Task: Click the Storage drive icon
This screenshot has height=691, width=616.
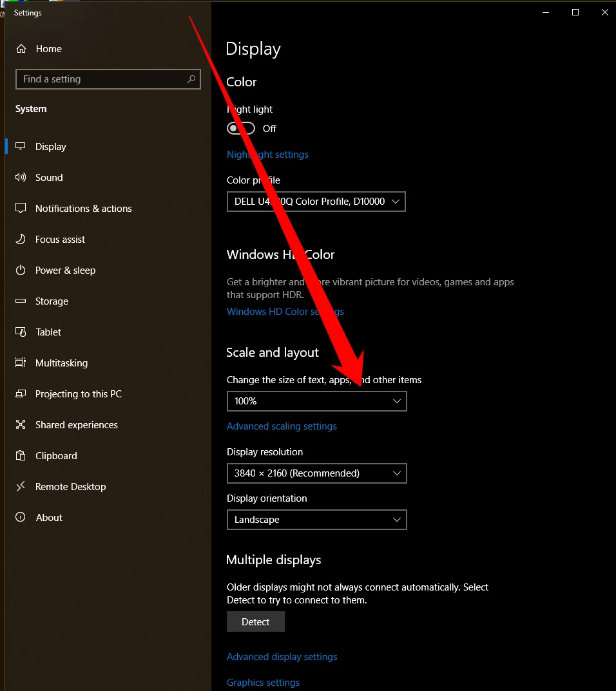Action: tap(20, 301)
